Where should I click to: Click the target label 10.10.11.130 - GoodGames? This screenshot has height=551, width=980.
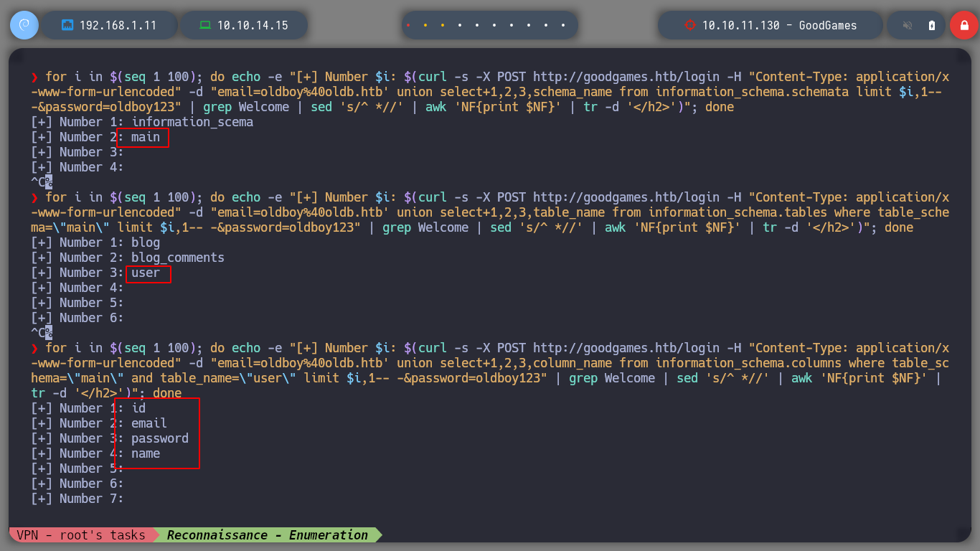[x=779, y=25]
